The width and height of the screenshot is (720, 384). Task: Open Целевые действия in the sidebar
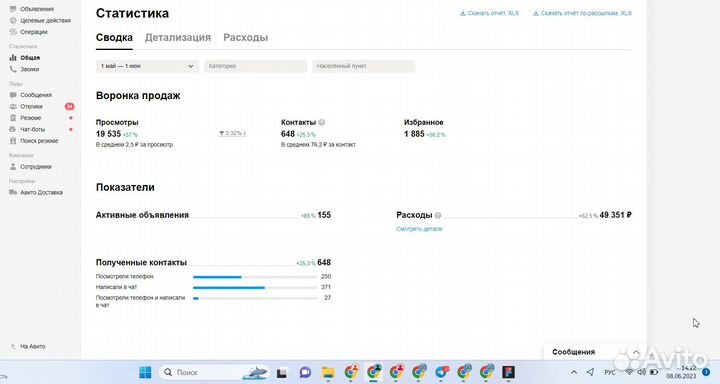pos(40,20)
